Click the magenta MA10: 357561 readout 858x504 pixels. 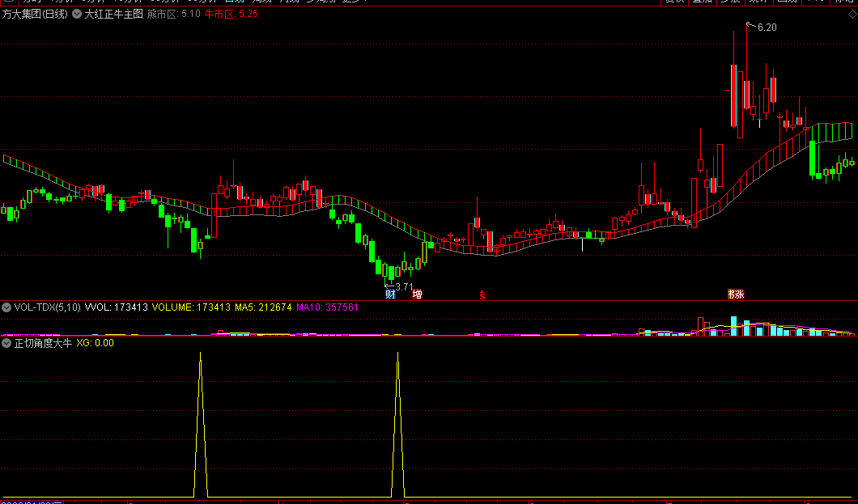point(327,307)
